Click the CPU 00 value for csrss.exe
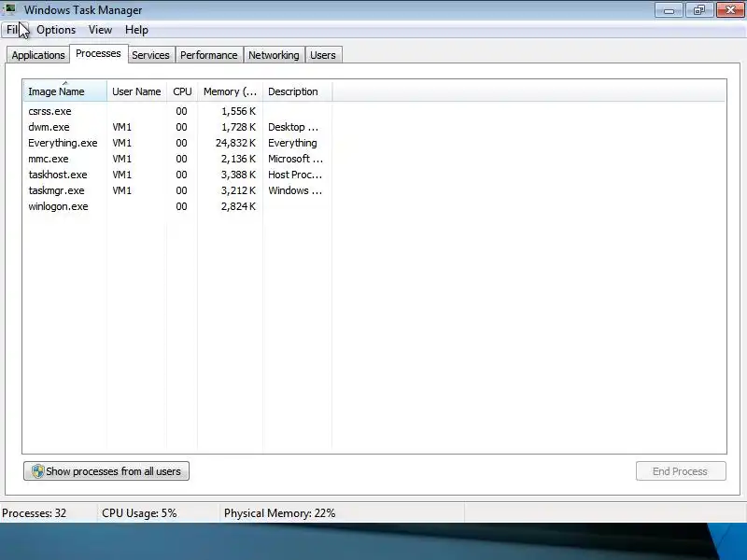The height and width of the screenshot is (560, 747). [x=181, y=111]
